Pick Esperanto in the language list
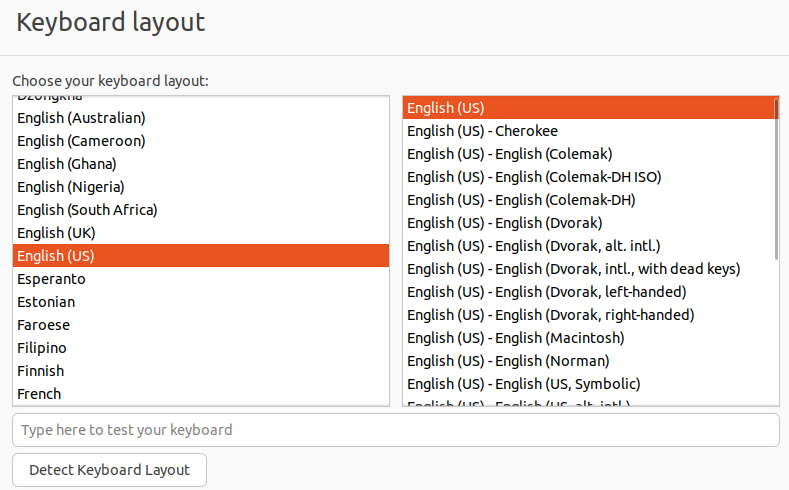Viewport: 789px width, 490px height. tap(51, 279)
